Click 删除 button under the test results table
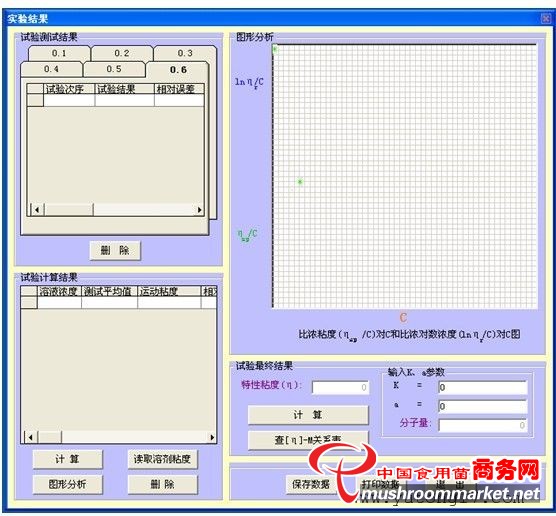This screenshot has height=516, width=556. (x=115, y=250)
